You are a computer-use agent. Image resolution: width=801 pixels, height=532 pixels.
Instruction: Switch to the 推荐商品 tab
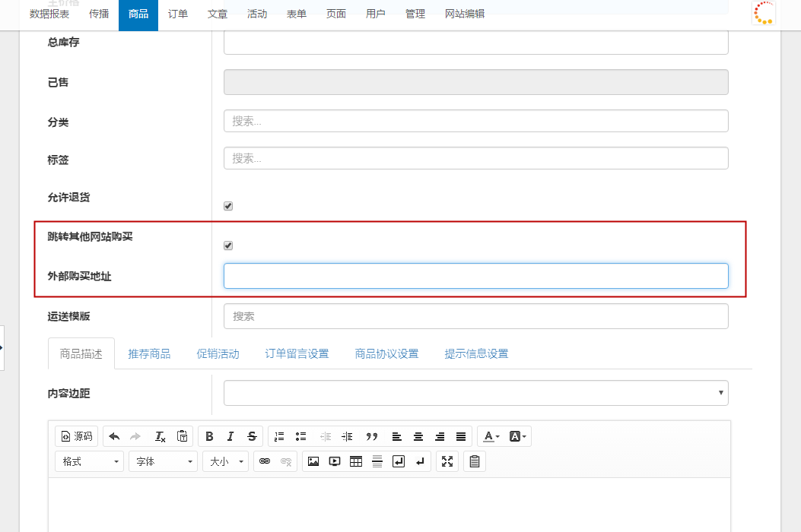pos(149,354)
